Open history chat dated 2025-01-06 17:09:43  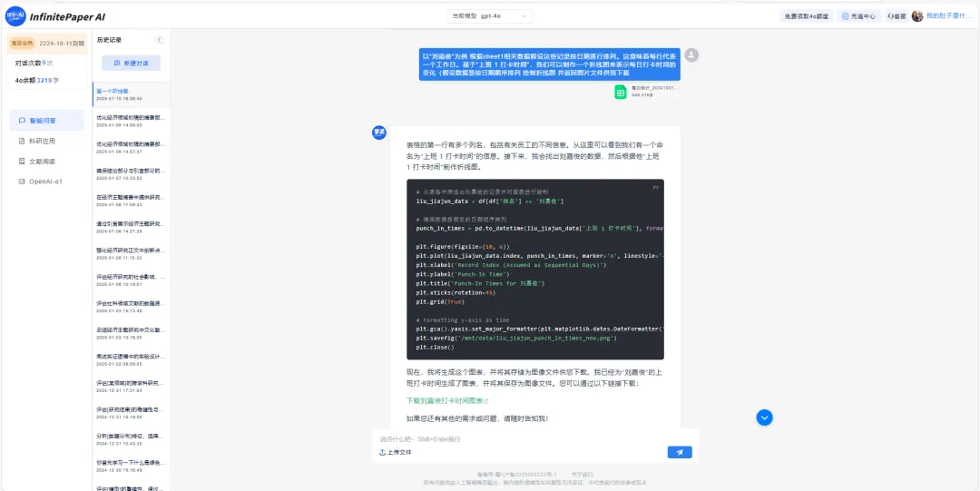point(131,201)
